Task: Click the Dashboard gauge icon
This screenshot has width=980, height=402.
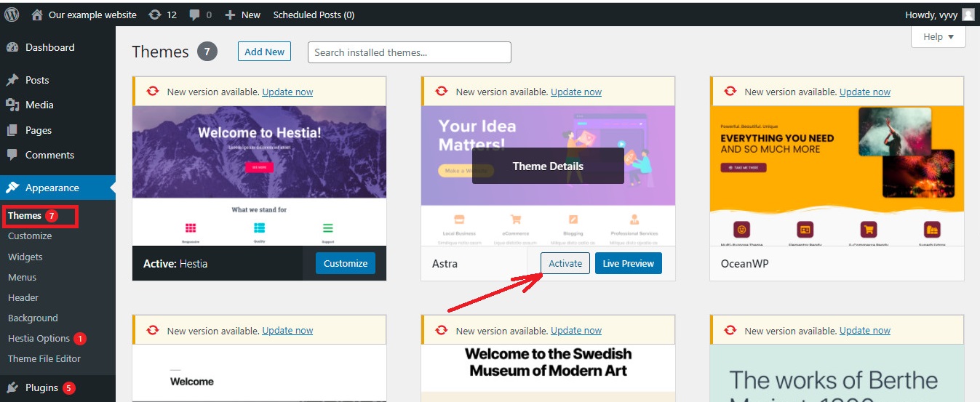Action: pos(12,47)
